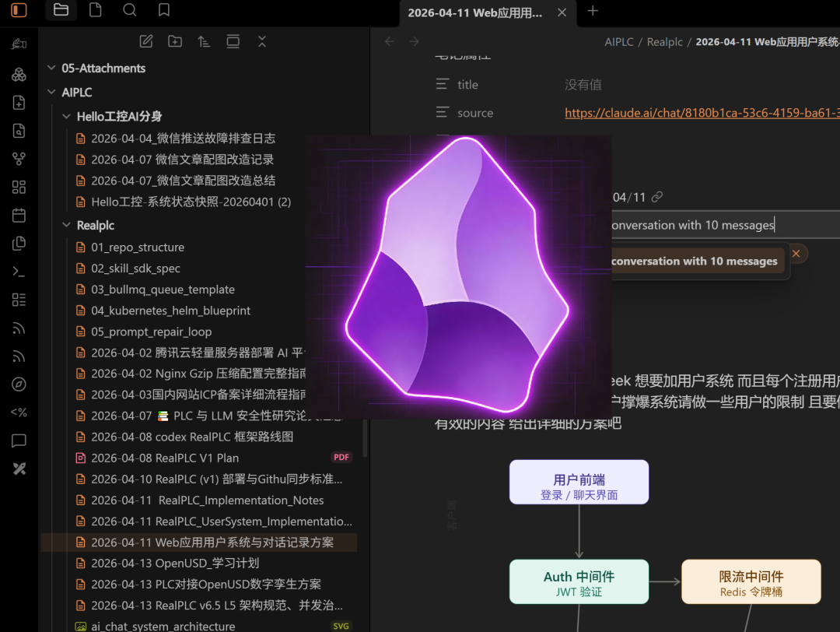Open 2026-04-13 PLC对接OpenUSD数字孪生方案 note
This screenshot has width=840, height=632.
point(206,585)
